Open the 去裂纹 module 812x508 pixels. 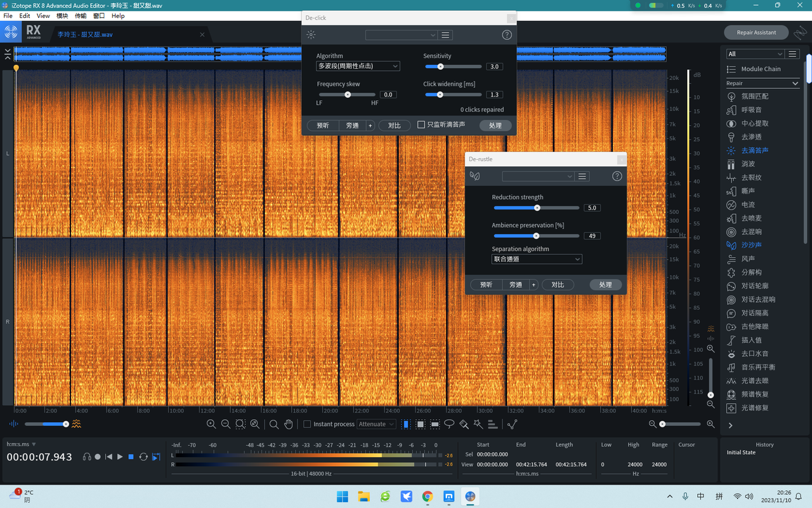click(x=752, y=178)
